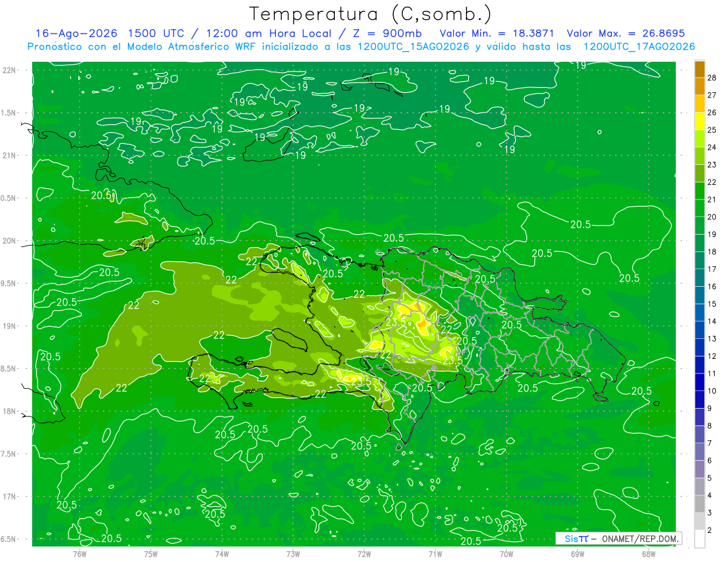The width and height of the screenshot is (728, 562).
Task: Click the amber legend swatch between 26 and 27
Action: pos(699,104)
